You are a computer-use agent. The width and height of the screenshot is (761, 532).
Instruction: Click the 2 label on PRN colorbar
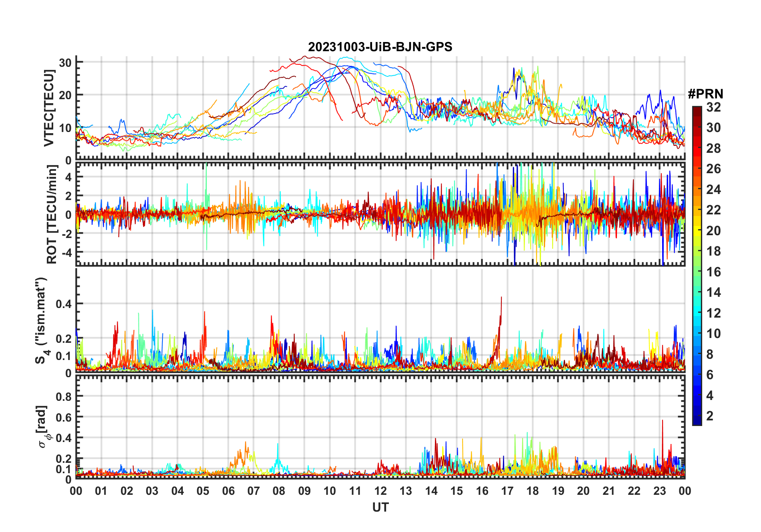[710, 416]
